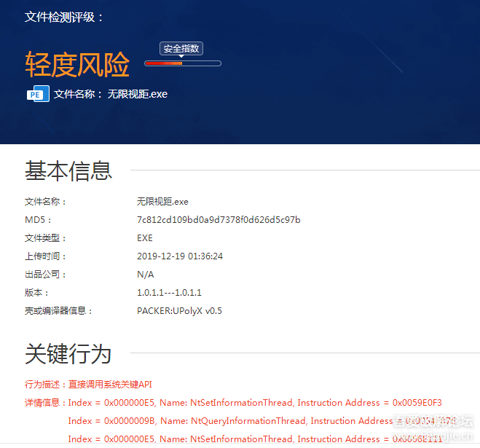
Task: Click the first NtSetInformationThread detail line
Action: click(255, 403)
